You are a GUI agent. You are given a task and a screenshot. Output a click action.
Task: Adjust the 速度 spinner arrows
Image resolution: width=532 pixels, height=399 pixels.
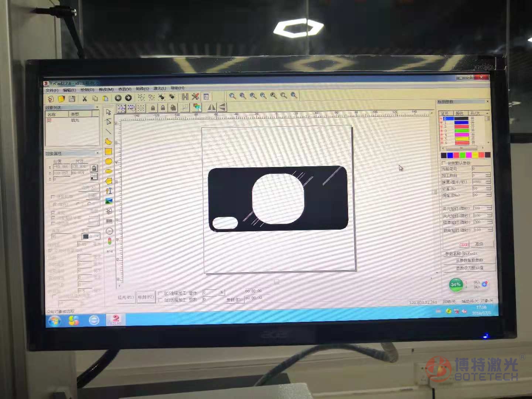pyautogui.click(x=488, y=182)
